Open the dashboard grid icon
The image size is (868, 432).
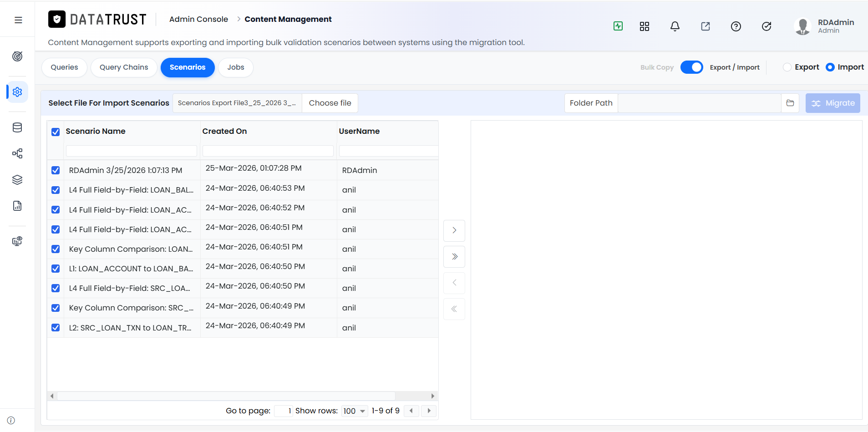[645, 26]
